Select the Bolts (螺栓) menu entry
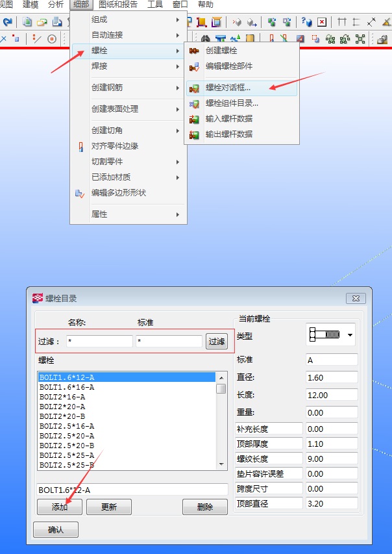The height and width of the screenshot is (554, 392). click(x=129, y=51)
